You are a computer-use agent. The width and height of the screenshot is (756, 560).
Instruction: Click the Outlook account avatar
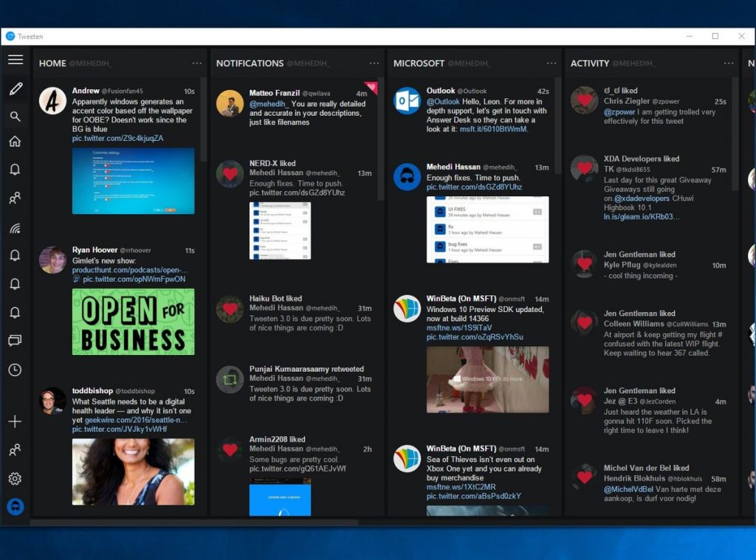tap(407, 101)
